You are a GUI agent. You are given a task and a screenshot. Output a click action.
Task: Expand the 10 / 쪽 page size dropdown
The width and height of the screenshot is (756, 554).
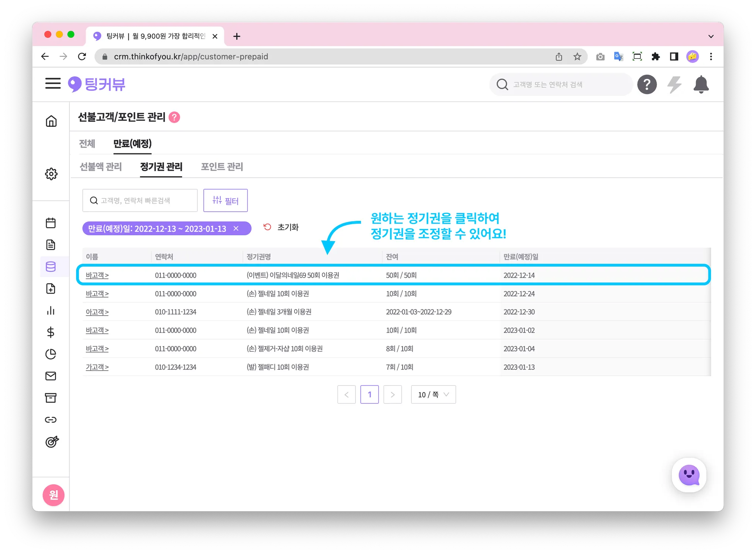click(x=433, y=395)
